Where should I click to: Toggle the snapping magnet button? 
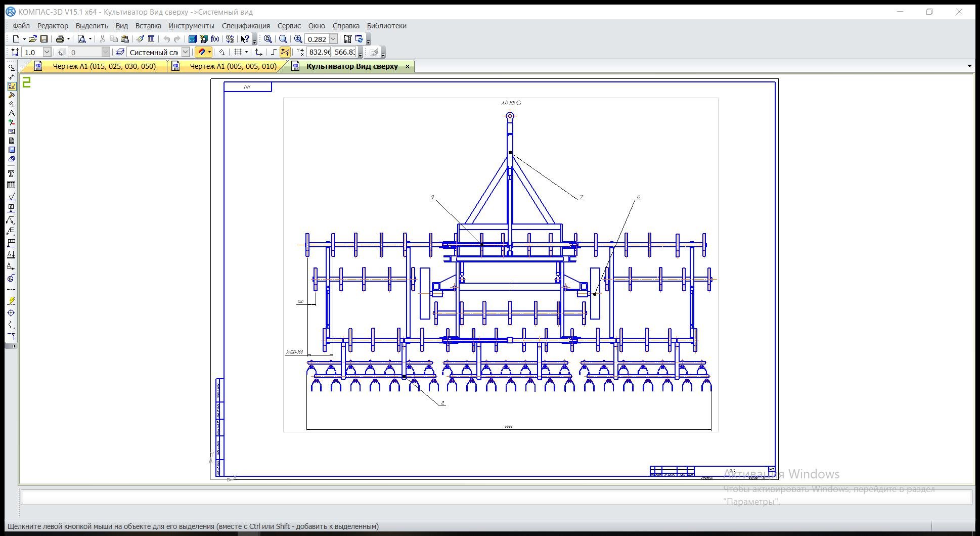201,52
